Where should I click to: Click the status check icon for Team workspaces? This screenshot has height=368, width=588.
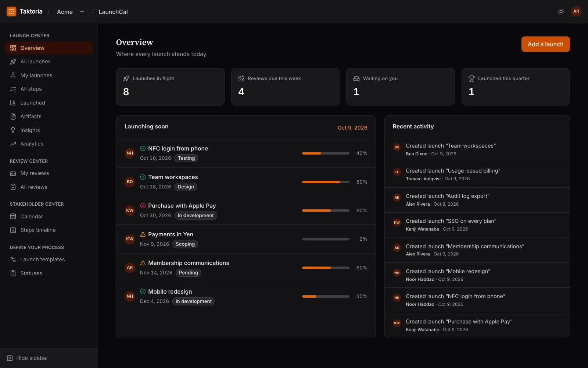143,177
